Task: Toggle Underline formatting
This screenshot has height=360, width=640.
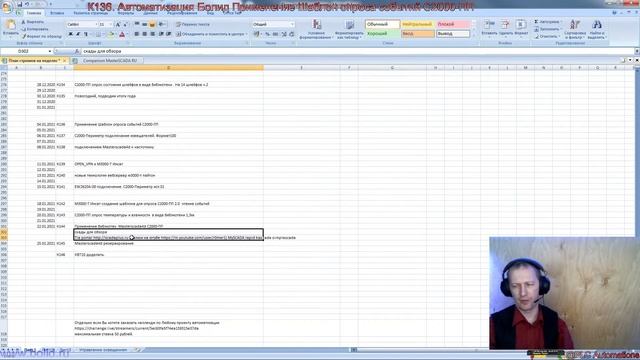Action: pyautogui.click(x=86, y=34)
